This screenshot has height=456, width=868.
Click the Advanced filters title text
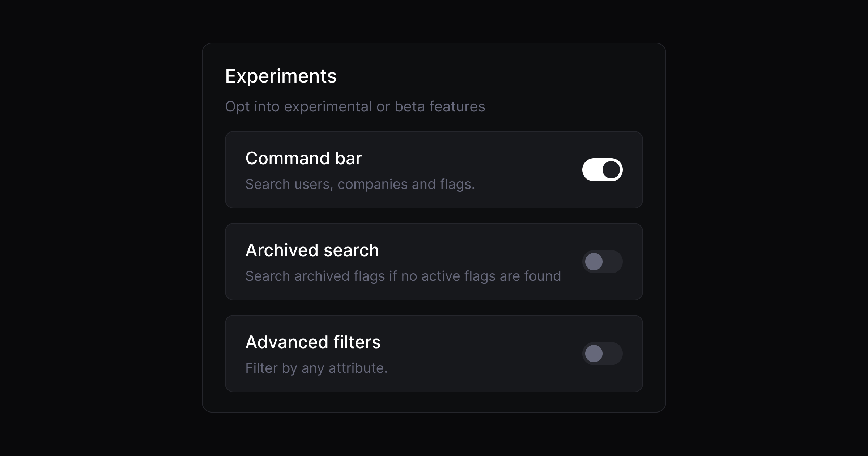[x=313, y=342]
